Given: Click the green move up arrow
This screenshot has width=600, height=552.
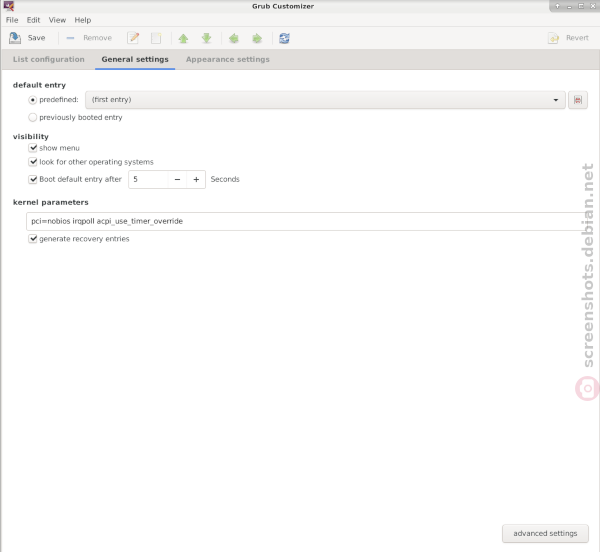Looking at the screenshot, I should point(183,38).
